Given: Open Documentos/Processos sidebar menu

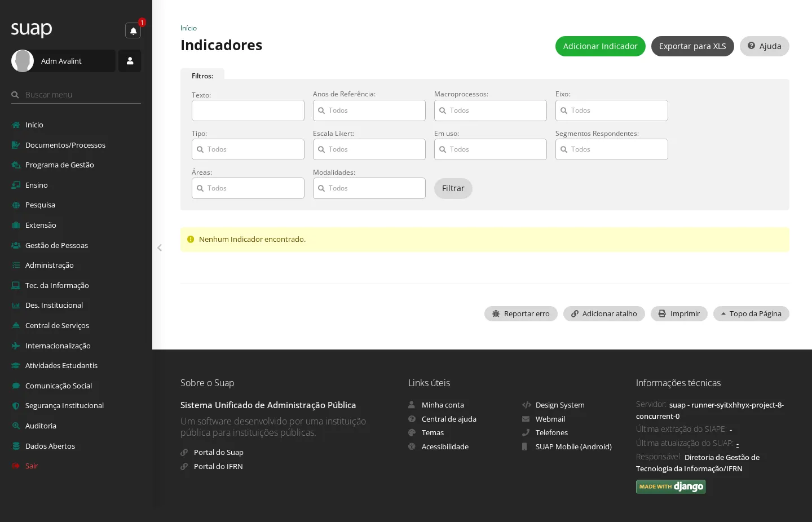Looking at the screenshot, I should (x=65, y=145).
